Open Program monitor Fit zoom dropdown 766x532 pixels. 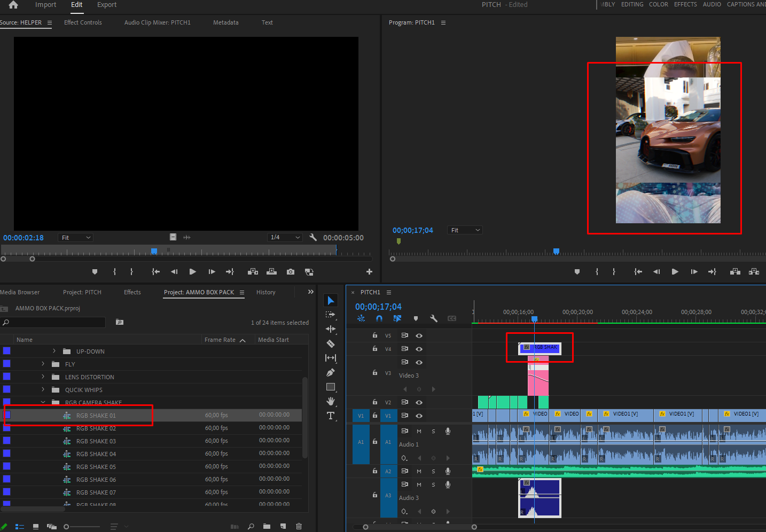(x=465, y=230)
